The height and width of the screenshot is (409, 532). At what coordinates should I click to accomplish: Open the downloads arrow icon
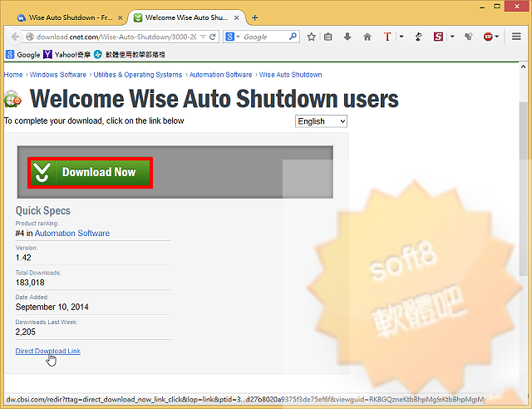tap(347, 37)
